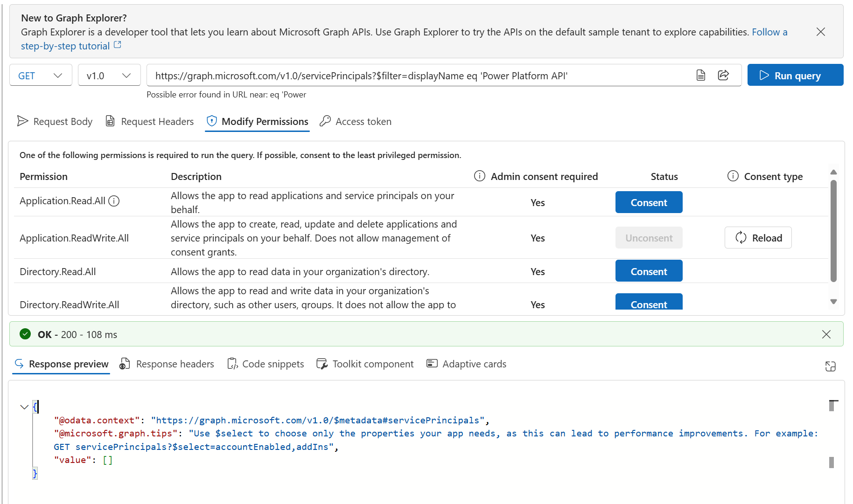Maximize the Response preview area

[830, 366]
